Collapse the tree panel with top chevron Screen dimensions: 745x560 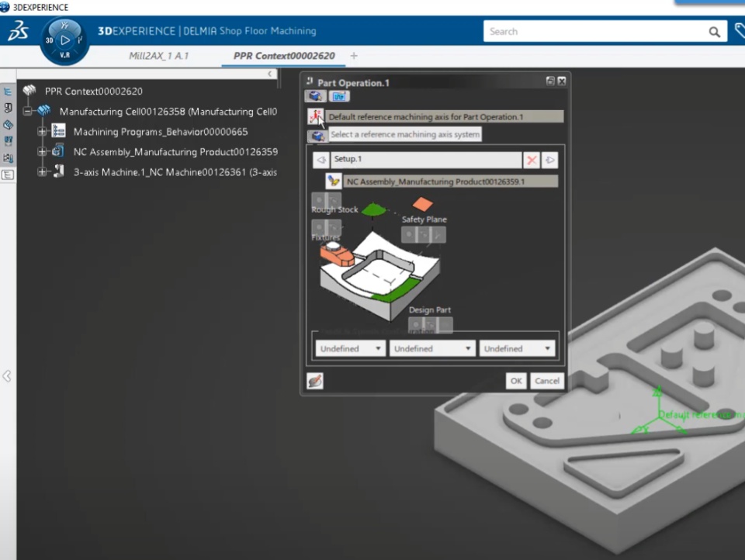point(270,74)
